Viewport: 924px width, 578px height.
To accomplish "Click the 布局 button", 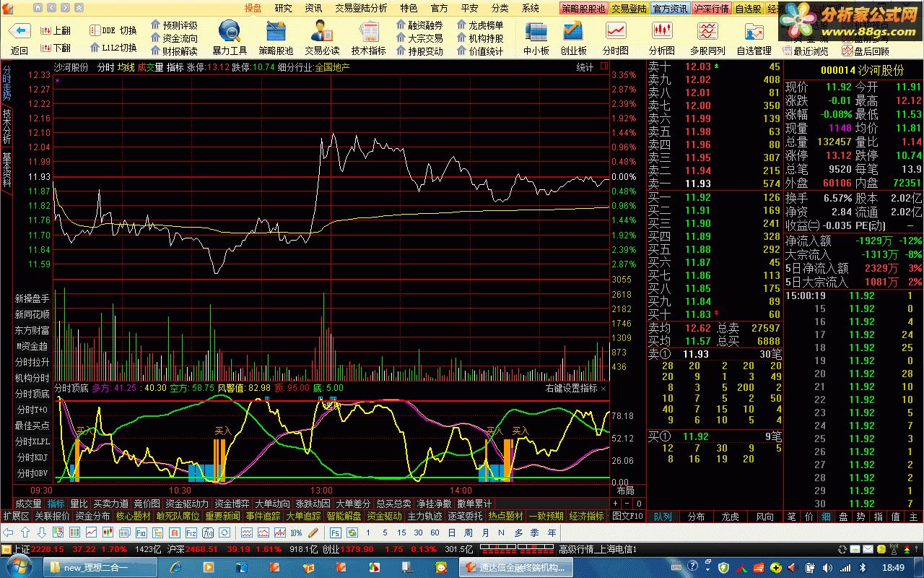I will coord(625,491).
